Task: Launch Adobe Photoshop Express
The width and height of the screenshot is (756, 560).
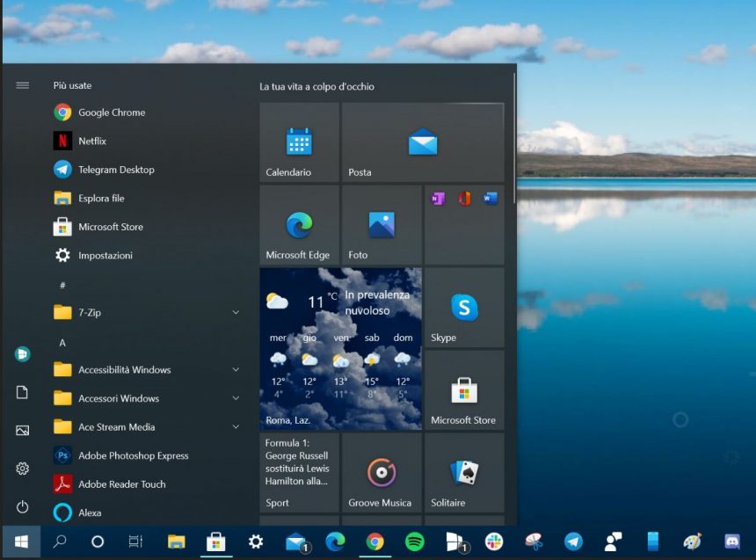Action: tap(145, 455)
